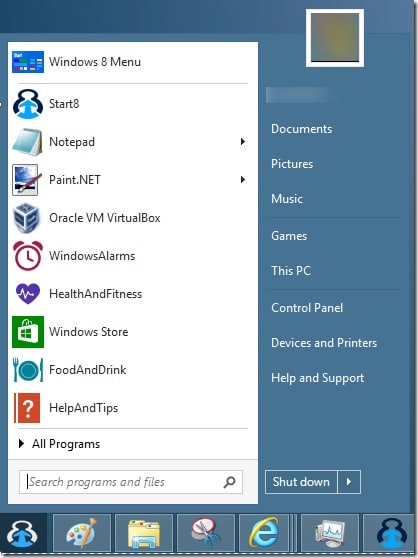Click the Notepad icon
Image resolution: width=418 pixels, height=558 pixels.
coord(27,142)
